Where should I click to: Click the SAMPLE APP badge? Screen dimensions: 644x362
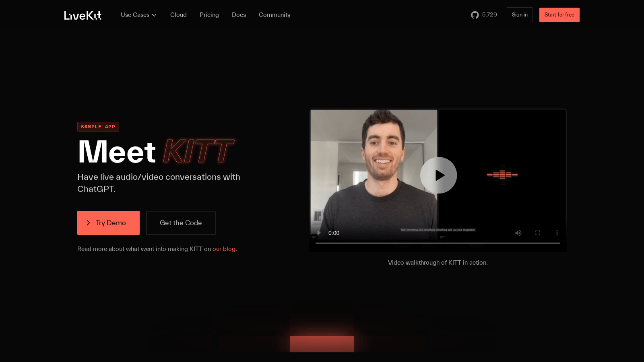pos(98,127)
